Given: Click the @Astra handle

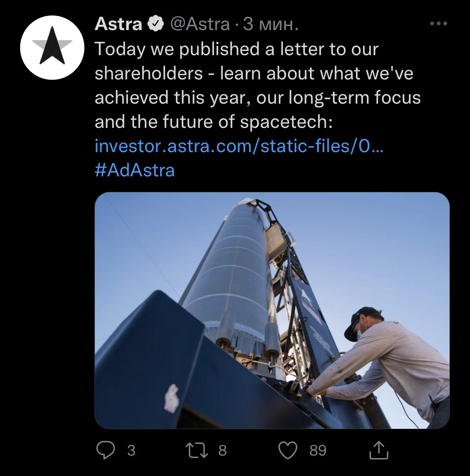Looking at the screenshot, I should click(200, 24).
